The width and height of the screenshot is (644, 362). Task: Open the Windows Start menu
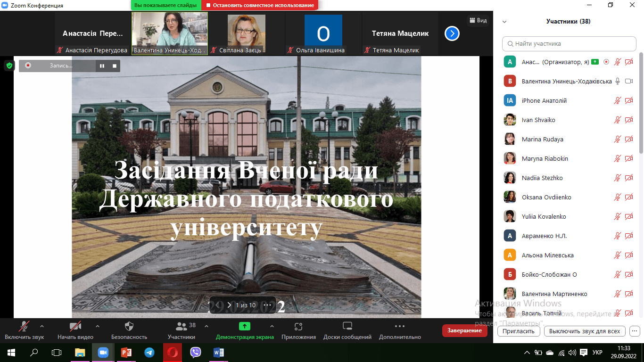(11, 352)
